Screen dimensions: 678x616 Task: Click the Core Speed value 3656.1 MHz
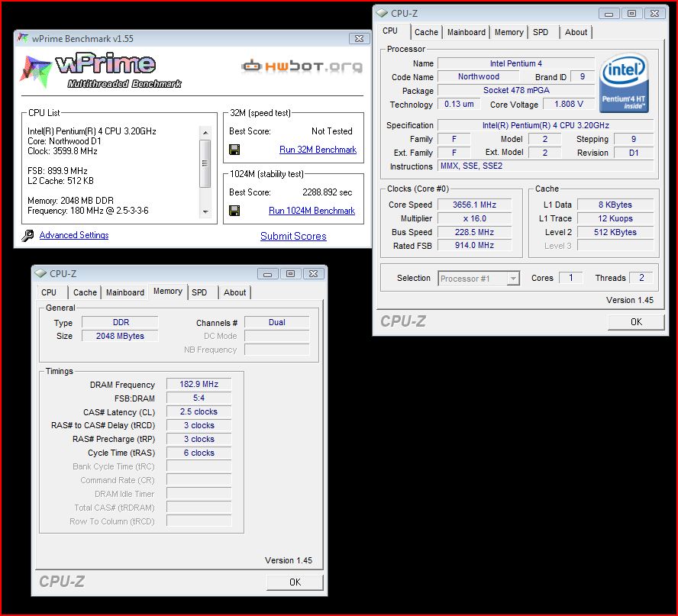point(474,205)
